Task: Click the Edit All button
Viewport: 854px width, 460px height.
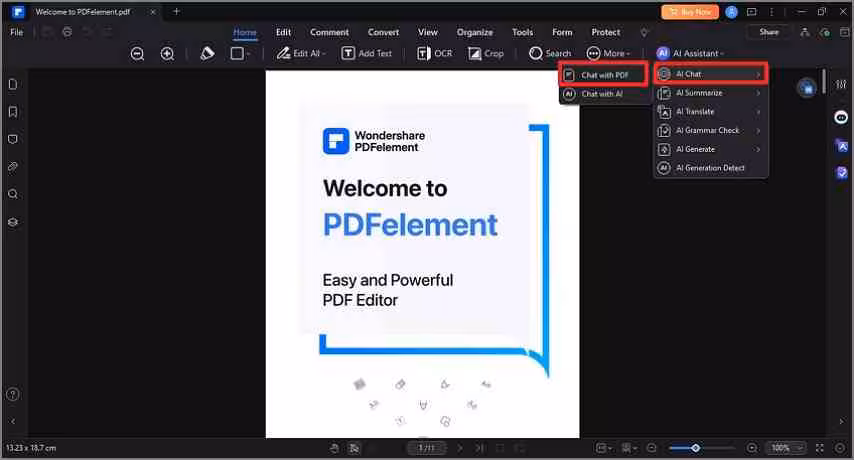Action: coord(301,53)
